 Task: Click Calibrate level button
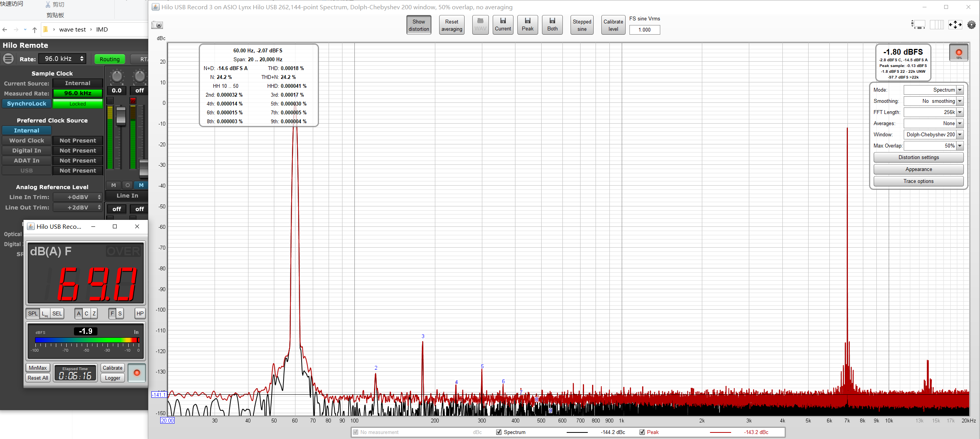pos(613,25)
